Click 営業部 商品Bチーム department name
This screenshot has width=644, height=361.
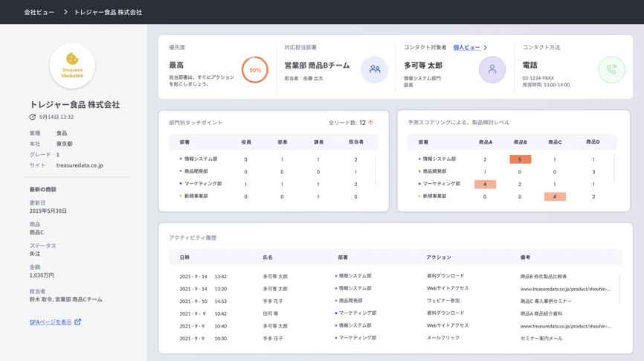pos(317,66)
